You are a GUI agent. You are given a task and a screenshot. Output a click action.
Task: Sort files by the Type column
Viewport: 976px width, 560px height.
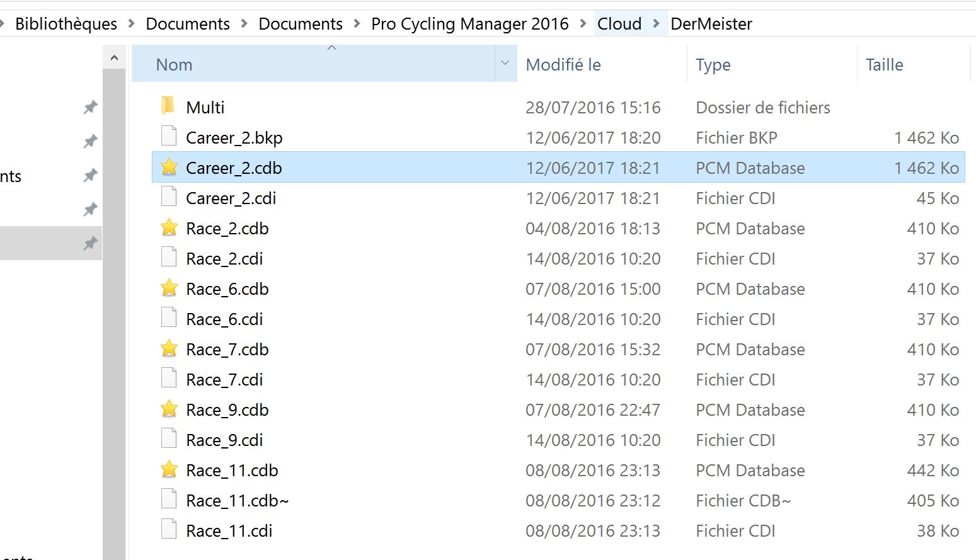(713, 65)
